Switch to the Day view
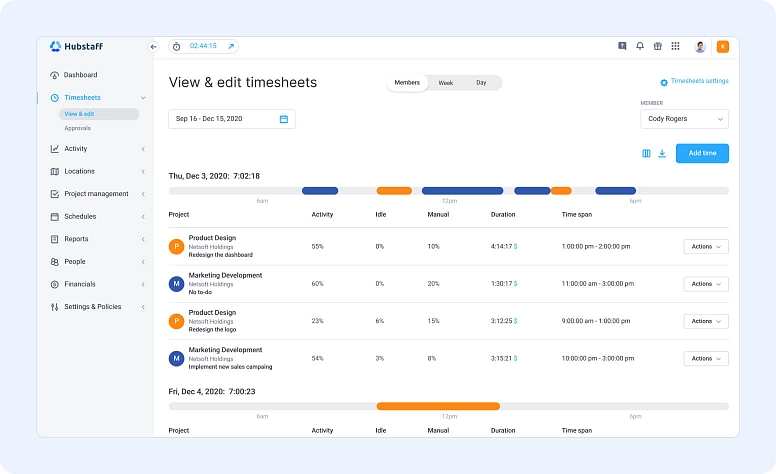Image resolution: width=776 pixels, height=474 pixels. pos(481,83)
